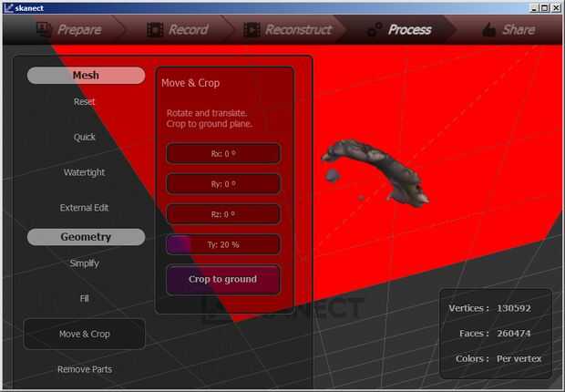
Task: Click the gears icon beside Process
Action: click(x=375, y=29)
